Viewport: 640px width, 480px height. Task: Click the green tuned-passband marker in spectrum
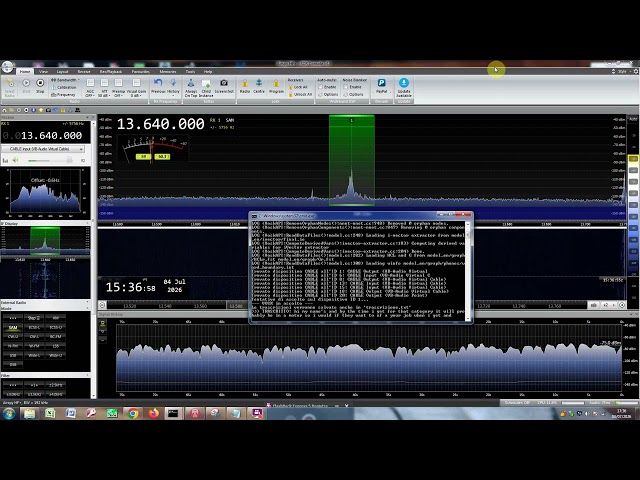click(351, 160)
